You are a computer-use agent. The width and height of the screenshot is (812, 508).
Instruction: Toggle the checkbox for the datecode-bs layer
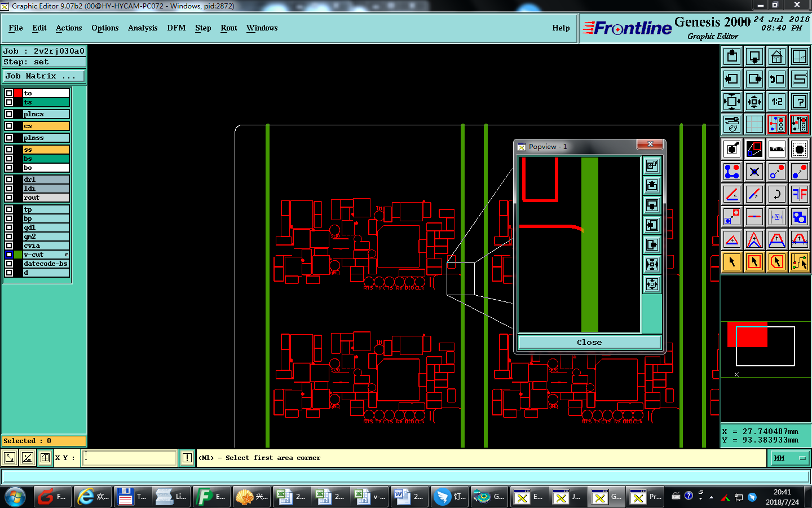click(x=9, y=264)
